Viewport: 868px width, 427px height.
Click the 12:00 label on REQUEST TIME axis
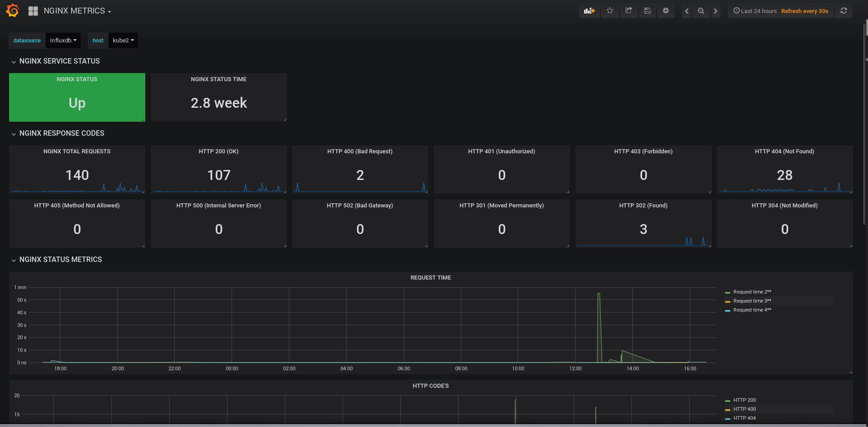576,368
